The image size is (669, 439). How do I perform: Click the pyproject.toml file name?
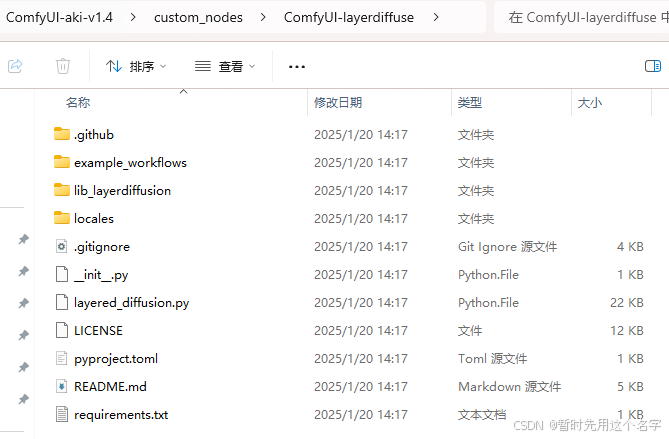point(116,359)
